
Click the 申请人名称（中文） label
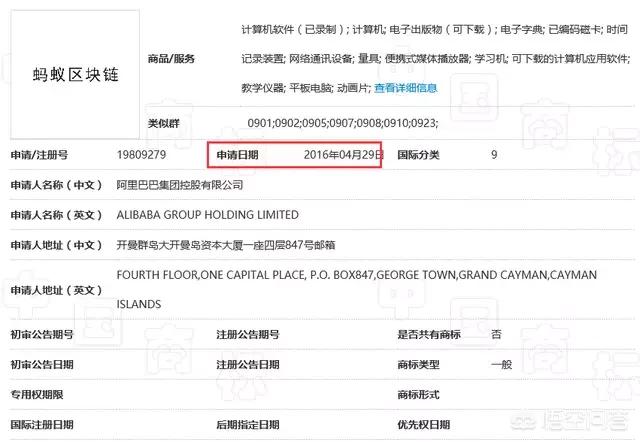point(56,185)
